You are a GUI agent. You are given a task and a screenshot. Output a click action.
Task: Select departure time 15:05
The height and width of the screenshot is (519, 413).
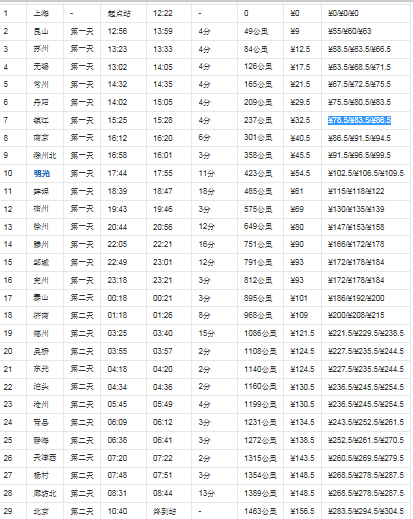pyautogui.click(x=163, y=102)
